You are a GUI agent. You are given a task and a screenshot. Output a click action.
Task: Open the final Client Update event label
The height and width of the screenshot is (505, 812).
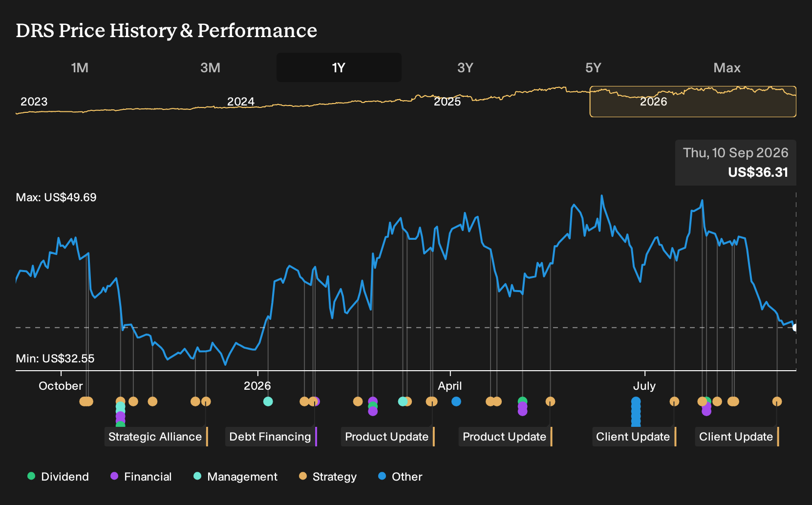coord(737,437)
